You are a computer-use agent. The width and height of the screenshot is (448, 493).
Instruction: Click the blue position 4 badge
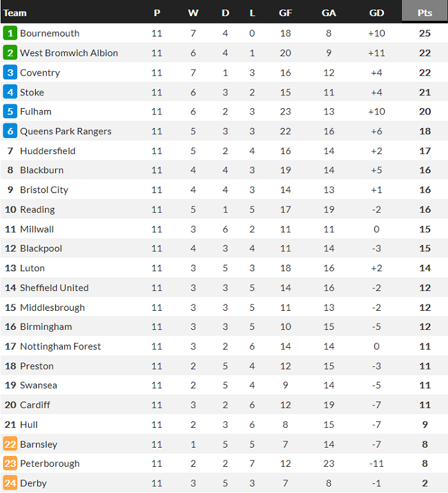[x=10, y=92]
